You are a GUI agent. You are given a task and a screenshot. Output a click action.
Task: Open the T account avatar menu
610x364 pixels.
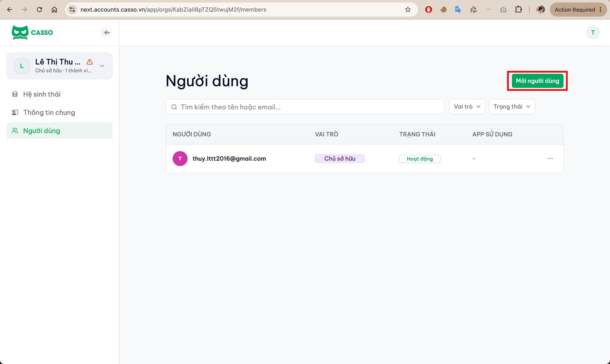pos(593,32)
